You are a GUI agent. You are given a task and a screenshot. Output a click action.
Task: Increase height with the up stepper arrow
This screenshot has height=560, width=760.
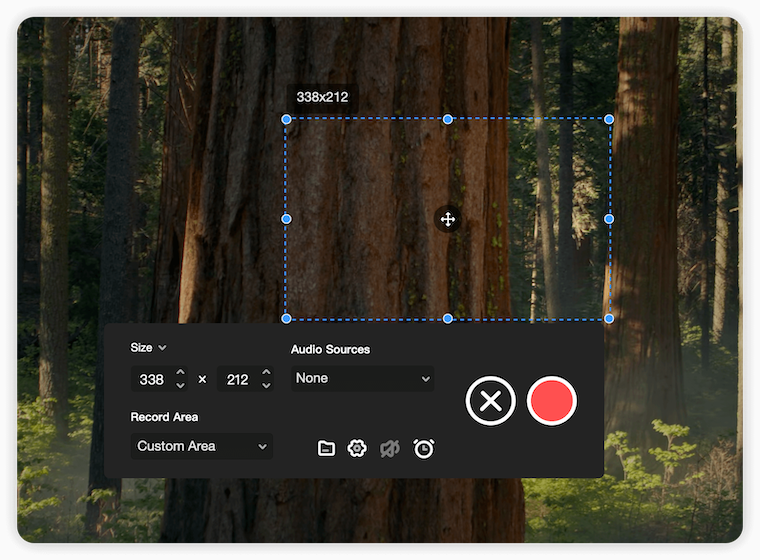266,373
